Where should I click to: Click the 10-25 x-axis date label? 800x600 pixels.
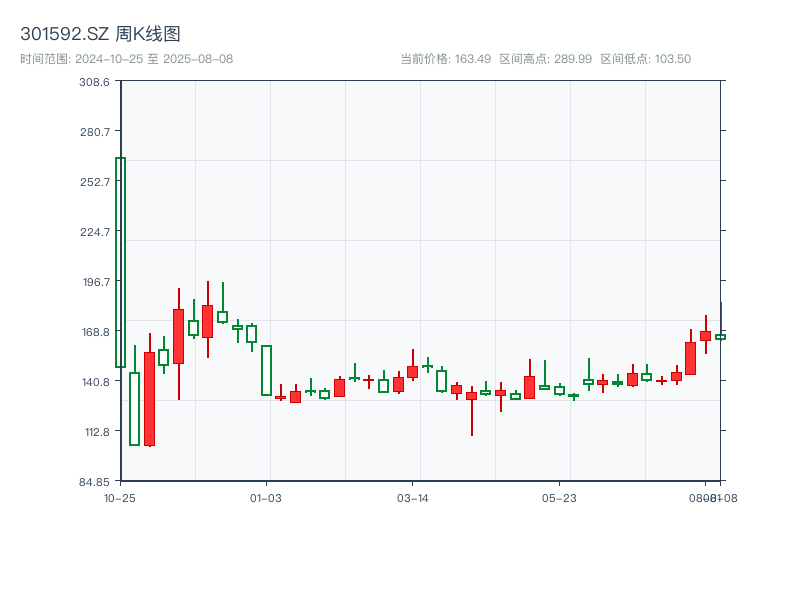[120, 498]
